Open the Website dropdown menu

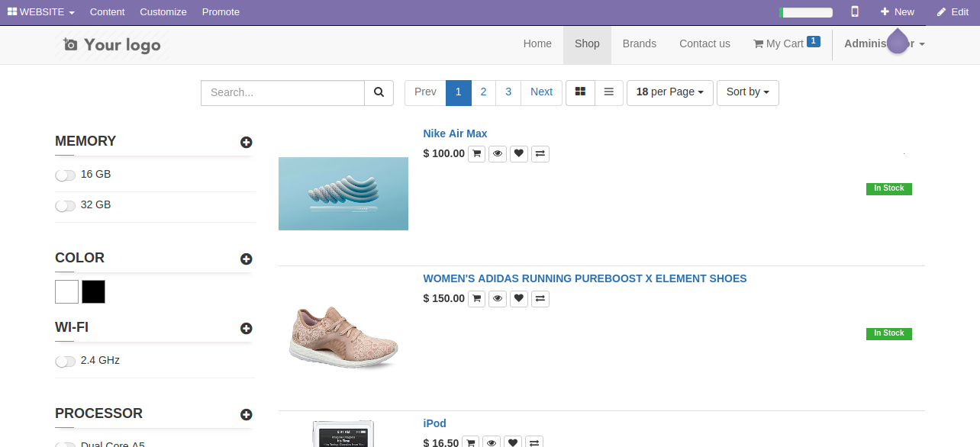coord(41,12)
